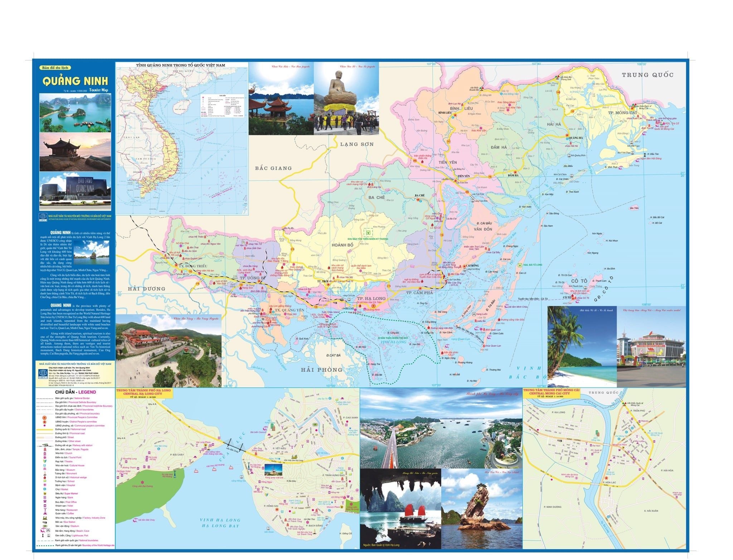Image resolution: width=733 pixels, height=560 pixels.
Task: Open the Cô Tô beach palm tree photo
Action: [x=582, y=347]
